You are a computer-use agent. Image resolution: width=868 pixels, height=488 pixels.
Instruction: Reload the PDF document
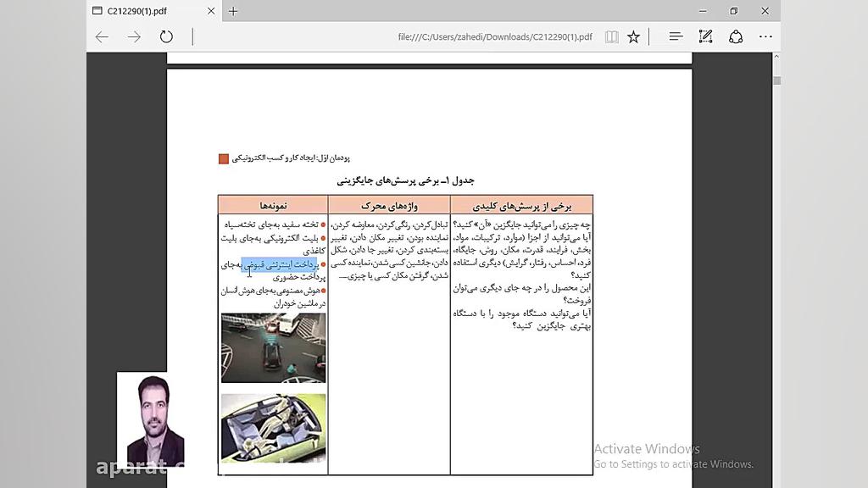point(166,36)
